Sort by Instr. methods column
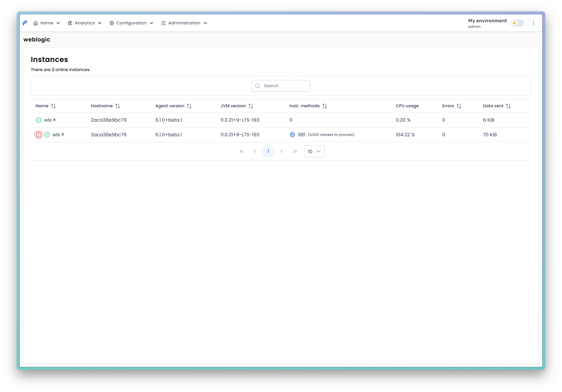 tap(324, 106)
